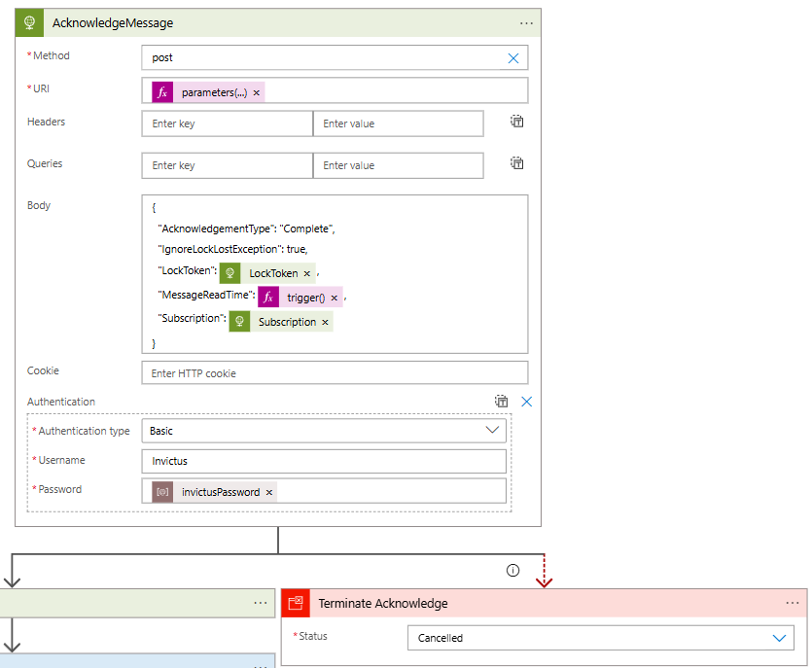
Task: Click the Queries Enter value field
Action: pyautogui.click(x=398, y=165)
